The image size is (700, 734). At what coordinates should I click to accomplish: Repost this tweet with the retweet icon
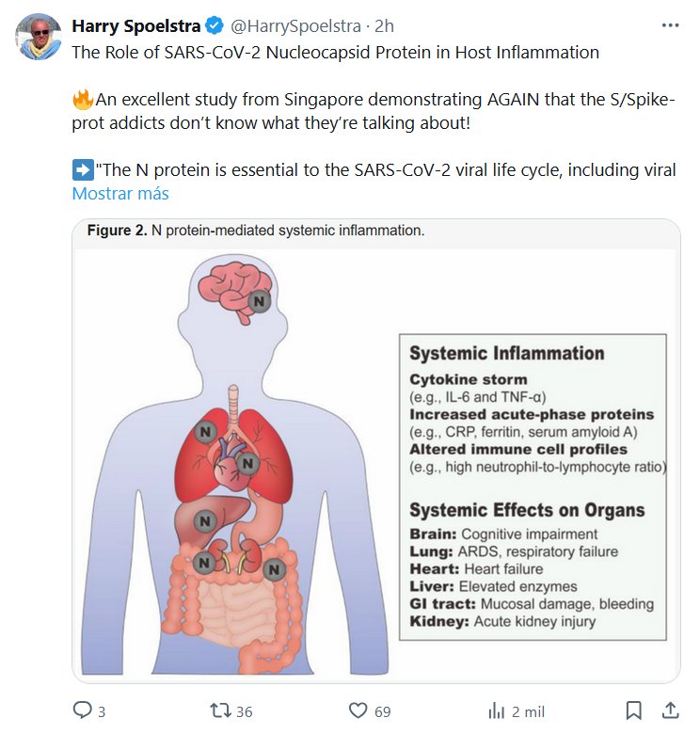[219, 710]
